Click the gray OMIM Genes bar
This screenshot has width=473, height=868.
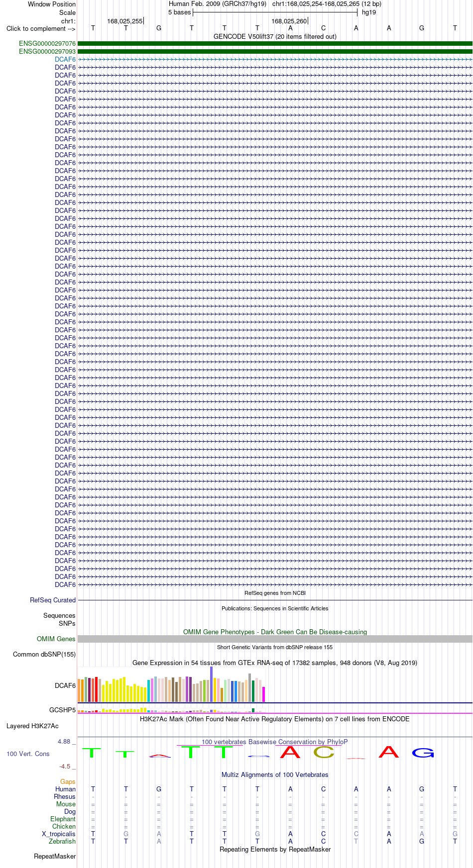pyautogui.click(x=275, y=639)
